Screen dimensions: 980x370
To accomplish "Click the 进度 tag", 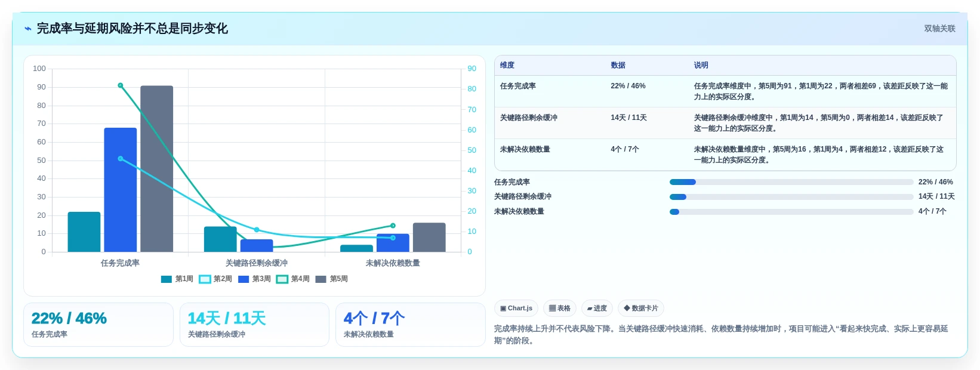I will coord(597,309).
